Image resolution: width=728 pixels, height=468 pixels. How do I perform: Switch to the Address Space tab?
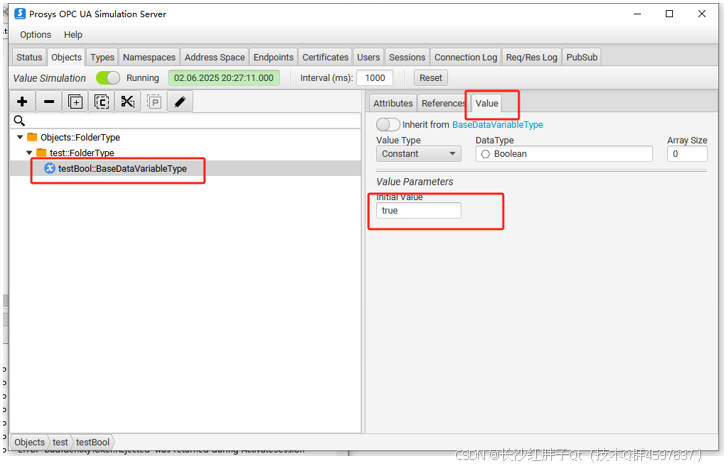[x=214, y=57]
